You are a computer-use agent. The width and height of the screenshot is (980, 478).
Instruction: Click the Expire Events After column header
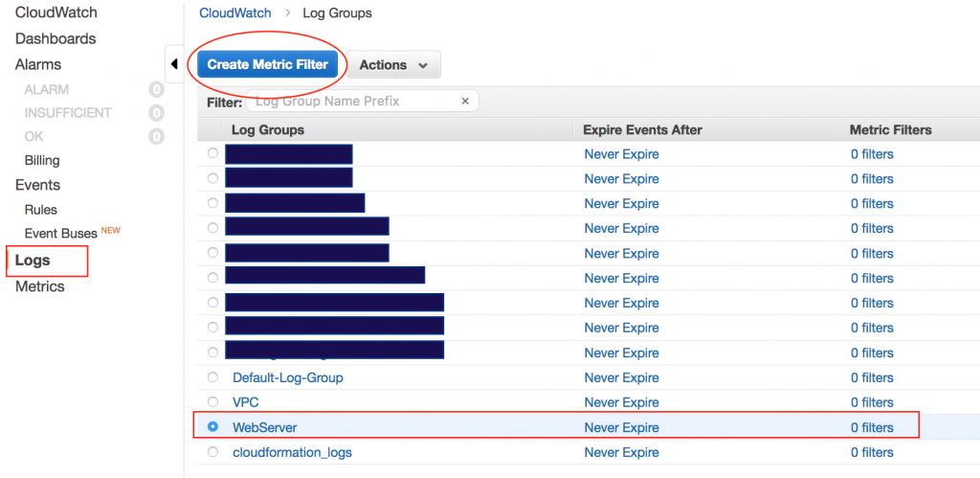[642, 130]
